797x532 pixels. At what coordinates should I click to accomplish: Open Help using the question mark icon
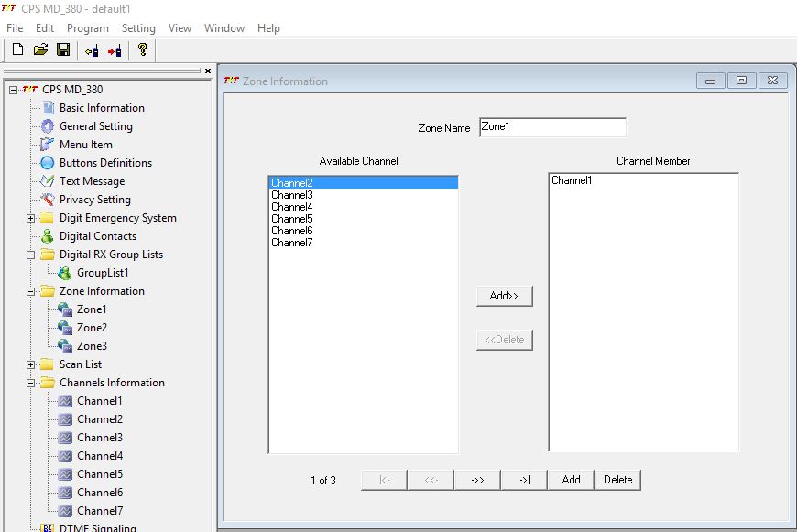[142, 49]
